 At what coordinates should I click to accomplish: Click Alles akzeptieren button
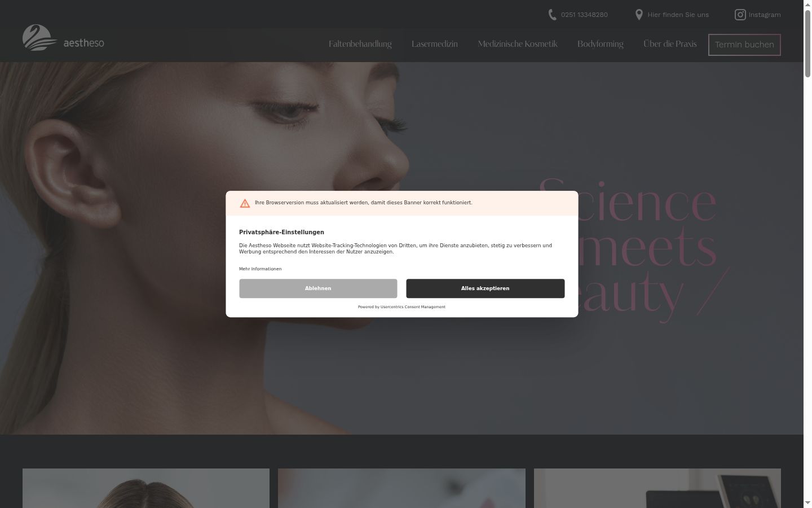click(485, 288)
